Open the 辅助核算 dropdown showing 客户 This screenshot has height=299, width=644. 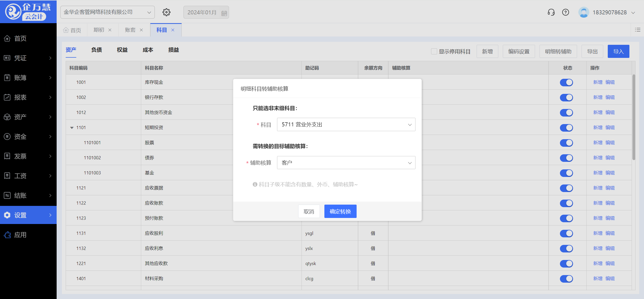[346, 163]
